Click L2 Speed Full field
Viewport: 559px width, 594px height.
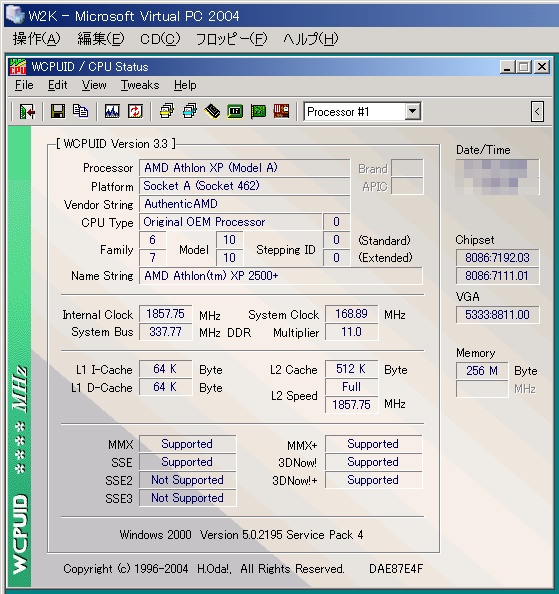[x=351, y=387]
